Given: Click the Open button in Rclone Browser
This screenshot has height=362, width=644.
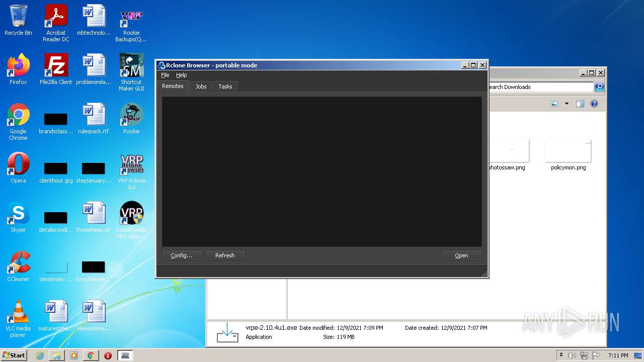Looking at the screenshot, I should 461,255.
